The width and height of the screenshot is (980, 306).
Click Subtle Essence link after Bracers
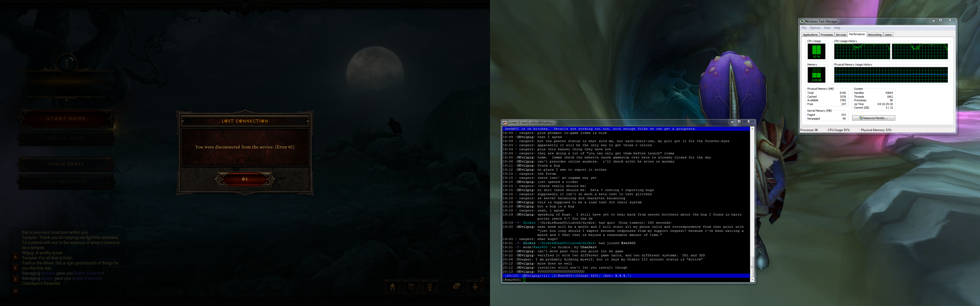(88, 273)
